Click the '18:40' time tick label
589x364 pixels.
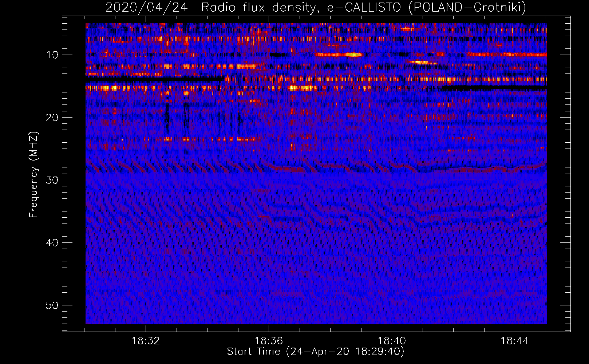pyautogui.click(x=392, y=341)
